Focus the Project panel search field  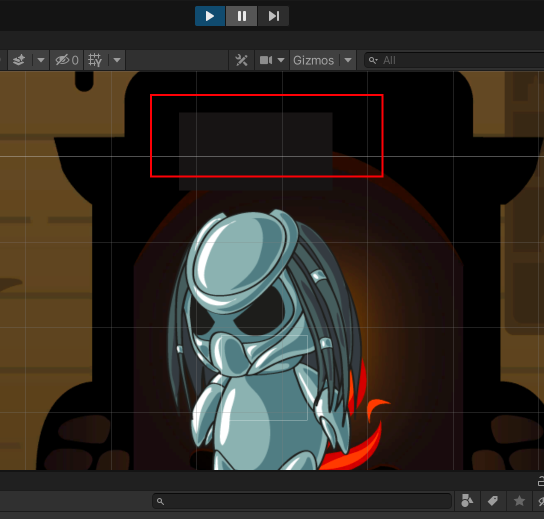pyautogui.click(x=302, y=501)
